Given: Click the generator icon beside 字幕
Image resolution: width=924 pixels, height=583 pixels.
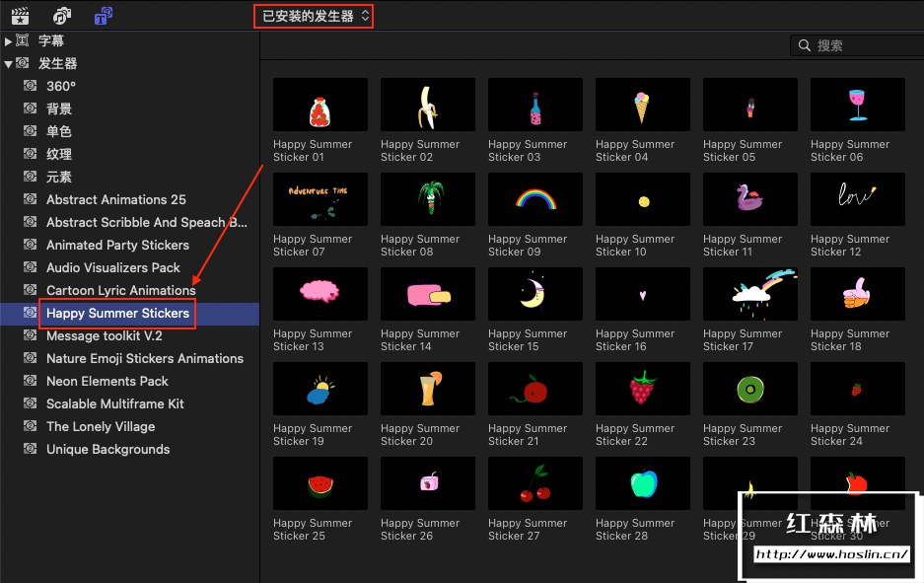Looking at the screenshot, I should 23,40.
